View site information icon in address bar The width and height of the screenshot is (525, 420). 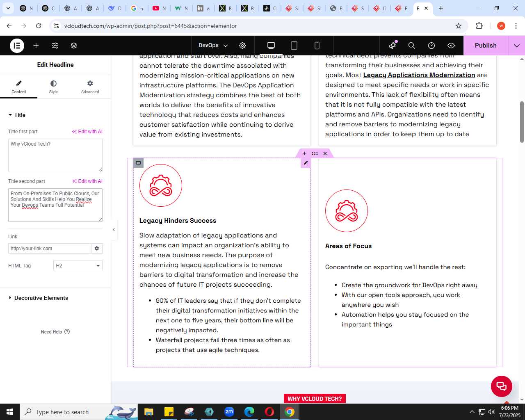[x=56, y=26]
